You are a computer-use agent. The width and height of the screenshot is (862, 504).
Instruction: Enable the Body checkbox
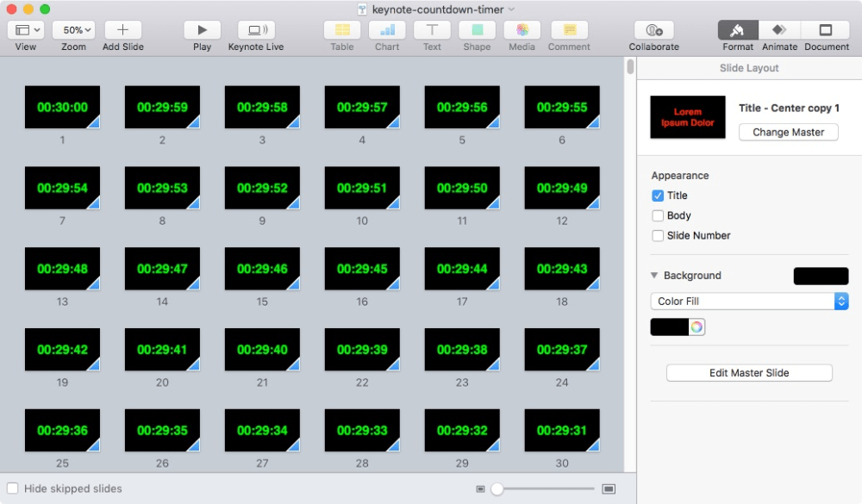click(658, 215)
